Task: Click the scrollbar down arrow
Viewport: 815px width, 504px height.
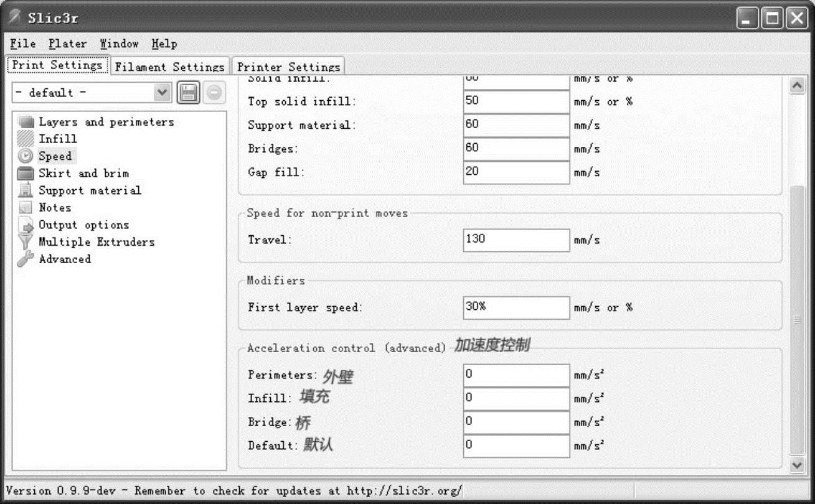Action: click(797, 464)
